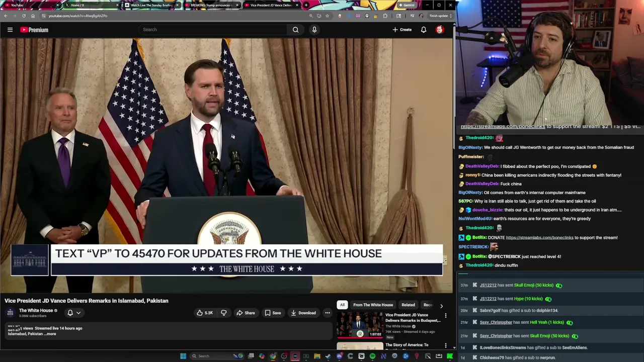Image resolution: width=644 pixels, height=362 pixels.
Task: Expand the description with ...more
Action: point(50,334)
